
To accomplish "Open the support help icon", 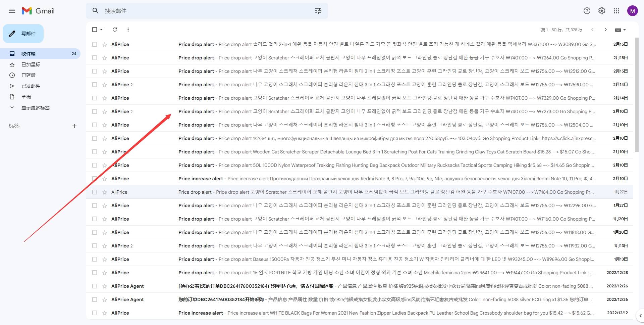I will pos(587,11).
